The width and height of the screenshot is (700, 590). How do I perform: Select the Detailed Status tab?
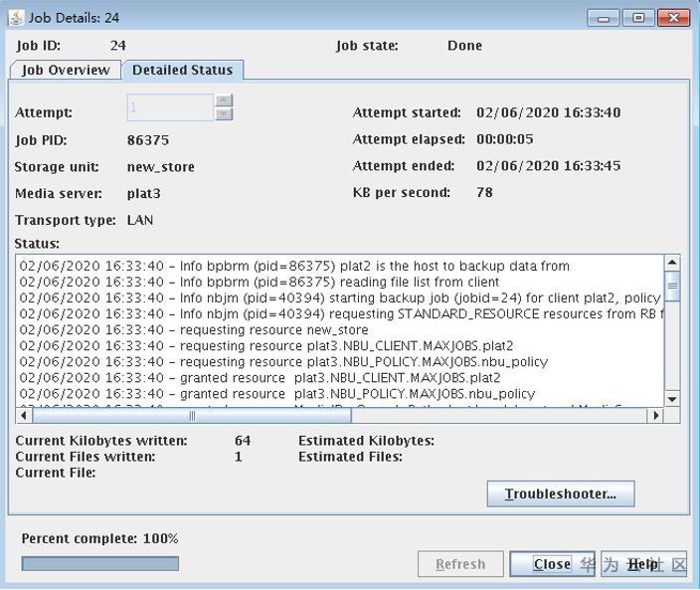pyautogui.click(x=183, y=70)
